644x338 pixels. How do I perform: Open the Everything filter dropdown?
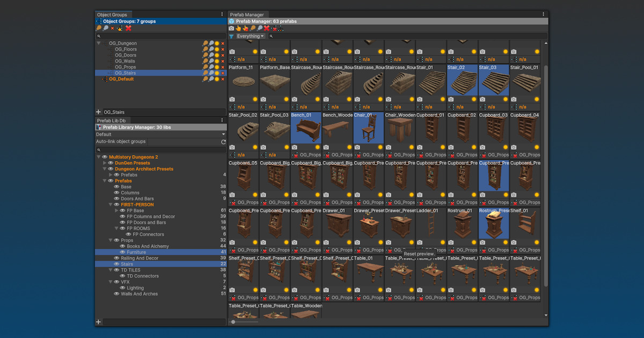(x=250, y=36)
